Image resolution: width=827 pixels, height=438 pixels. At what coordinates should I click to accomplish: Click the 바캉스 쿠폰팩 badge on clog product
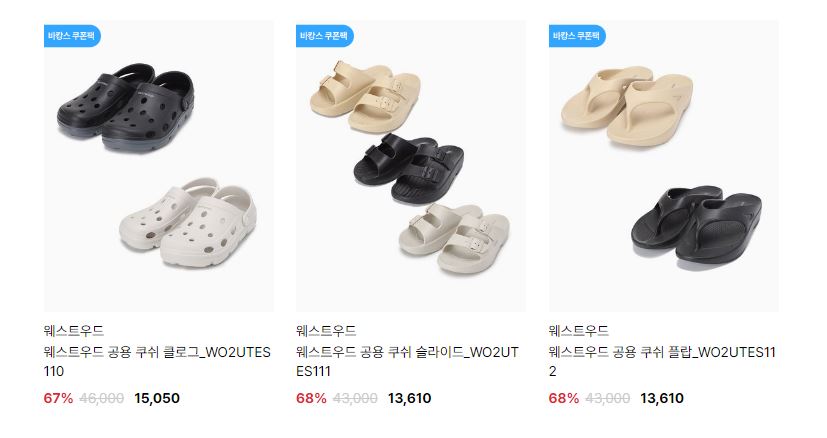(72, 36)
